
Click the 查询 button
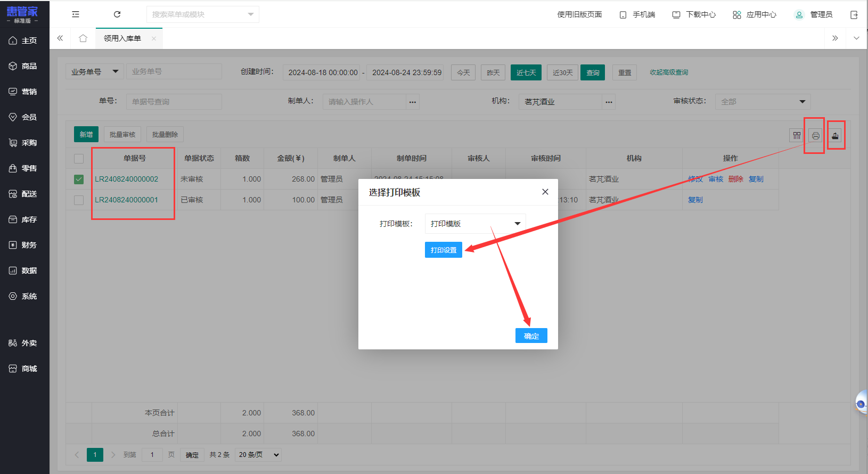[x=593, y=72]
